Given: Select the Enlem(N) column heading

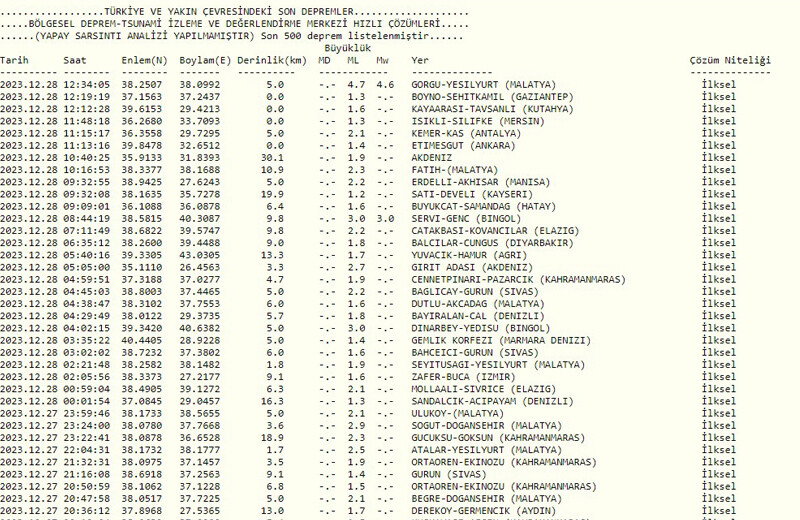Looking at the screenshot, I should coord(144,61).
